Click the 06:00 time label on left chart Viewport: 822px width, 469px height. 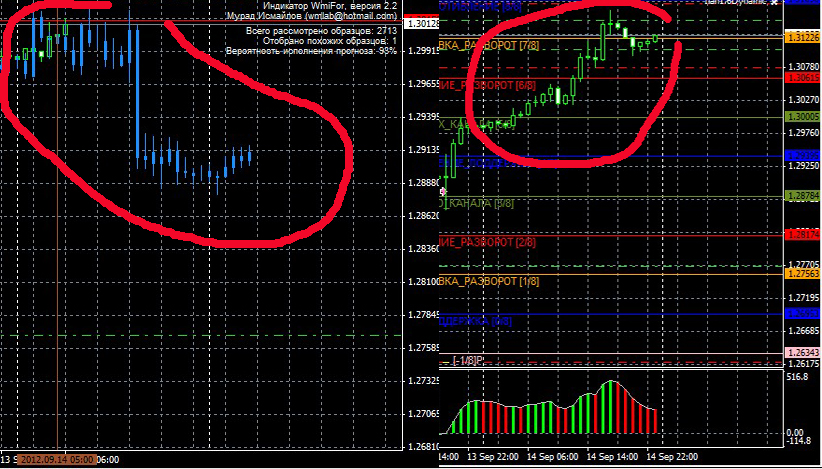pyautogui.click(x=109, y=460)
